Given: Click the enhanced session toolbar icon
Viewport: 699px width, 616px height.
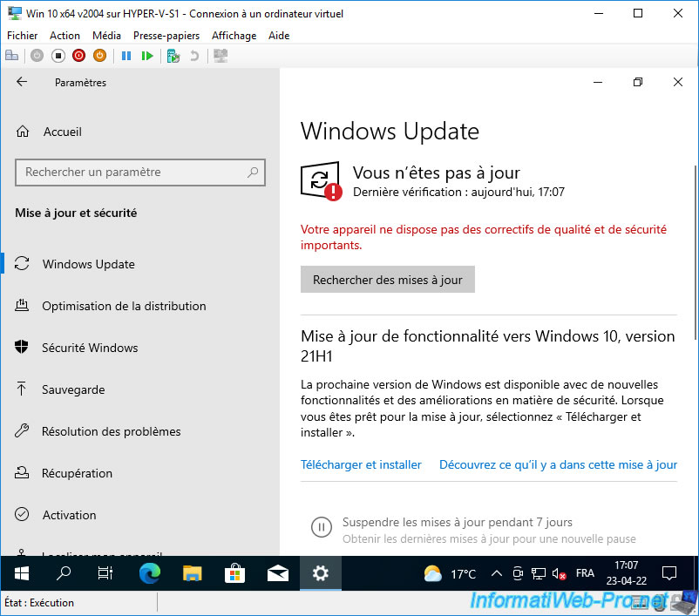Looking at the screenshot, I should pos(221,56).
